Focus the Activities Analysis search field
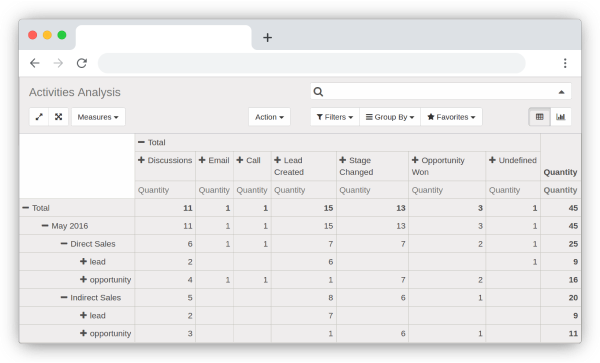This screenshot has width=600, height=363. click(x=440, y=92)
